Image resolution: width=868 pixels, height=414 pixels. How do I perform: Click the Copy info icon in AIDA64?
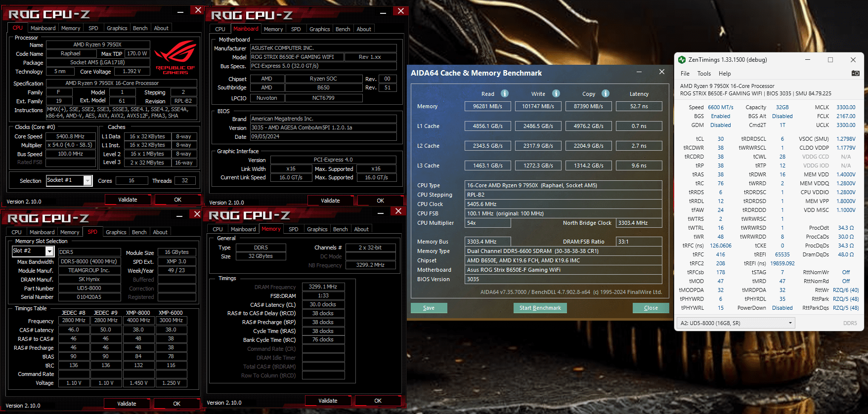tap(606, 93)
